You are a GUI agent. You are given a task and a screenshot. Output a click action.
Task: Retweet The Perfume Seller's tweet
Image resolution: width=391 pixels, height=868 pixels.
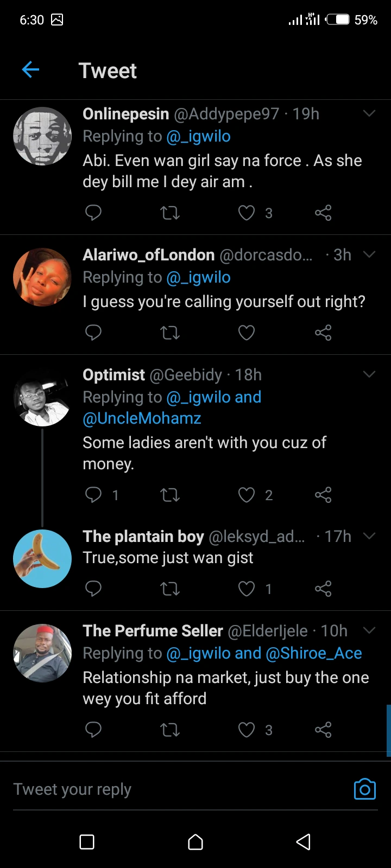coord(170,730)
